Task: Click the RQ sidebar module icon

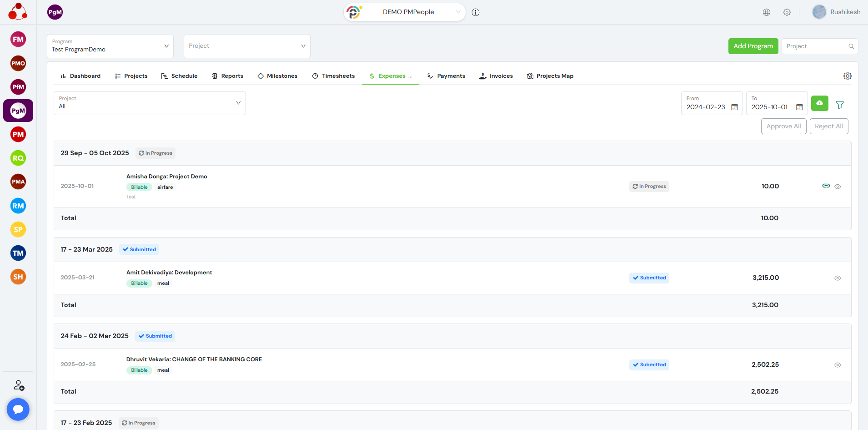Action: point(18,158)
